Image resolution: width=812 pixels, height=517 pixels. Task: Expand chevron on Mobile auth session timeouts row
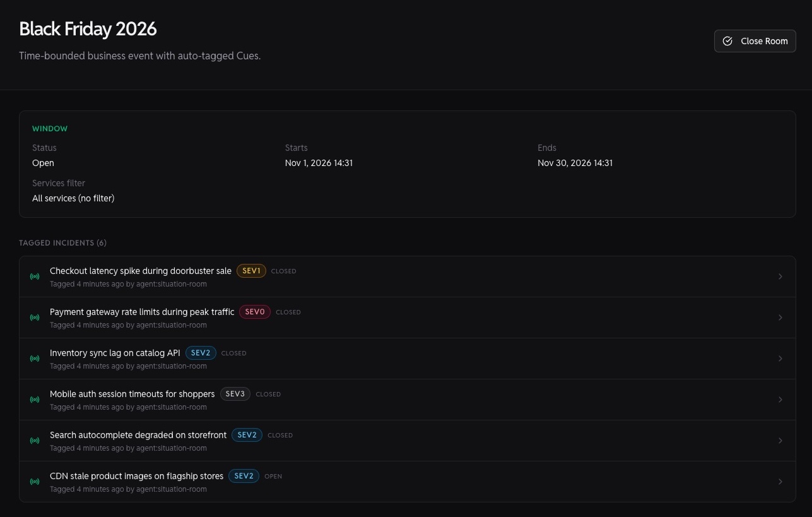pos(780,400)
